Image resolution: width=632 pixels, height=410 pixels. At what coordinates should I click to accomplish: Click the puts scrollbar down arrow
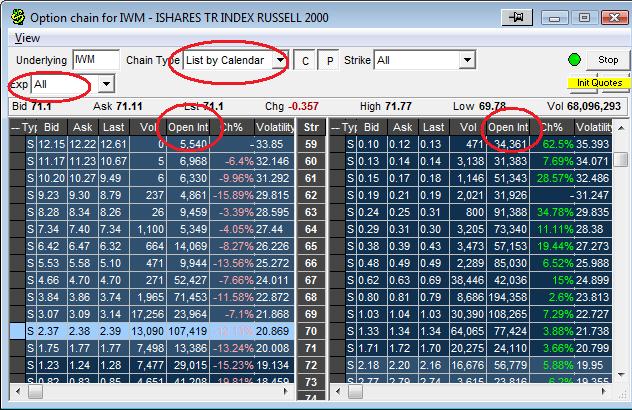coord(622,375)
